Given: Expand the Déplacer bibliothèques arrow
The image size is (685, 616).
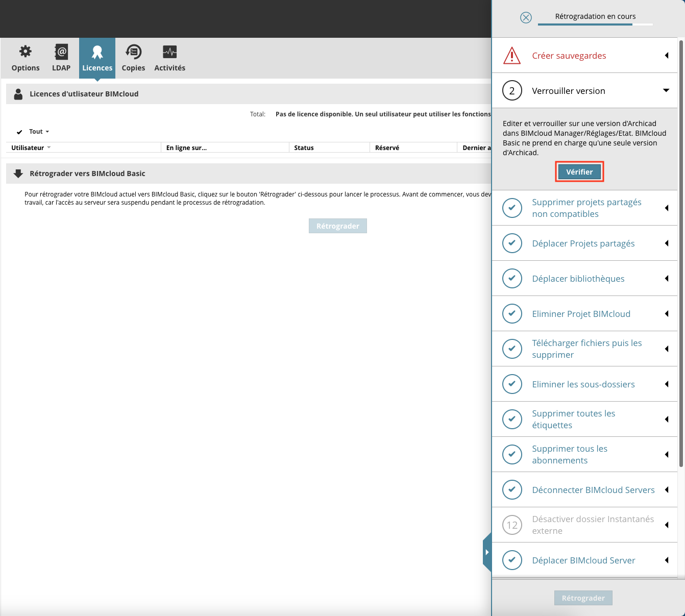Looking at the screenshot, I should (x=667, y=278).
